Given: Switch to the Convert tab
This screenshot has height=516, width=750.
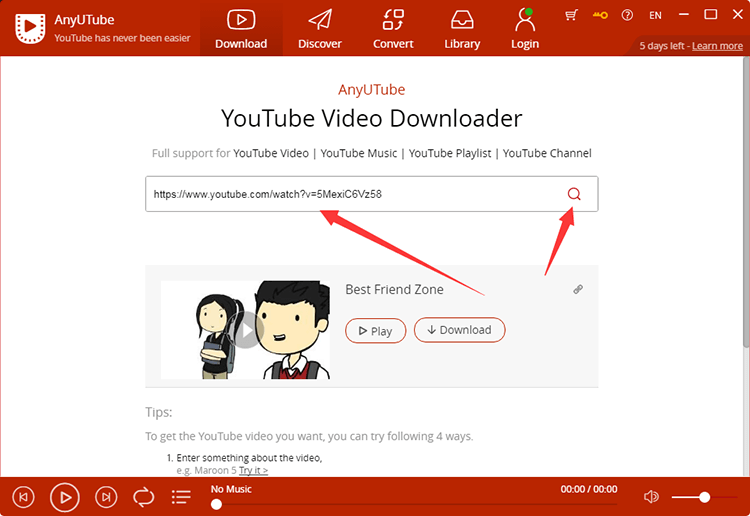Looking at the screenshot, I should coord(393,30).
